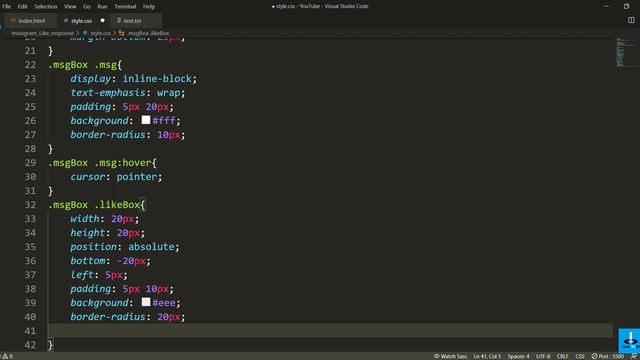
Task: Click "text-emphasis" on line 24
Action: (x=108, y=93)
